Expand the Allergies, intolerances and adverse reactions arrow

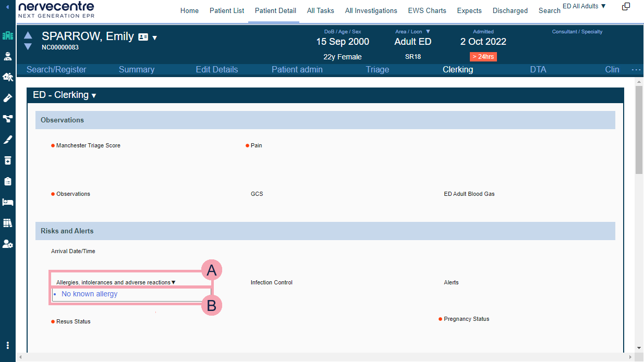click(x=174, y=283)
